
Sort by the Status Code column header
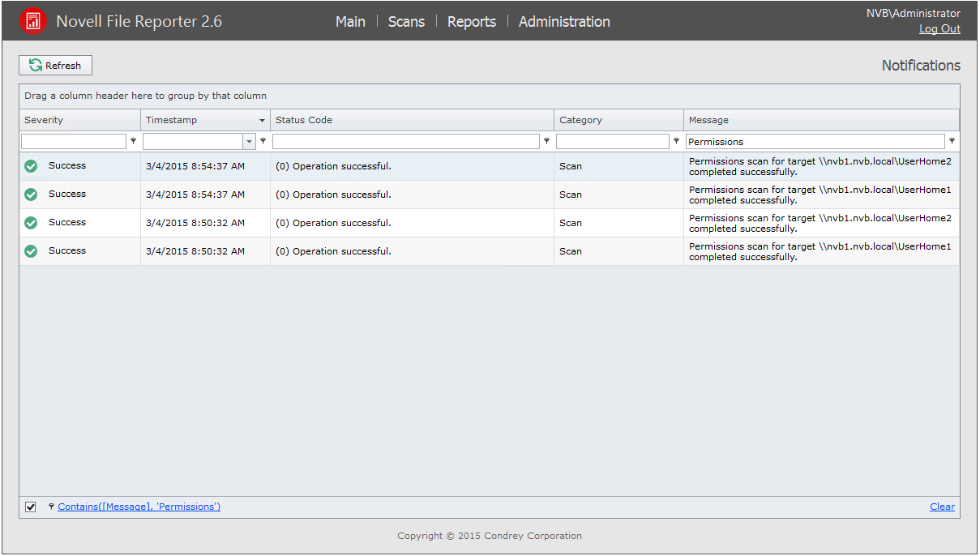[x=412, y=120]
